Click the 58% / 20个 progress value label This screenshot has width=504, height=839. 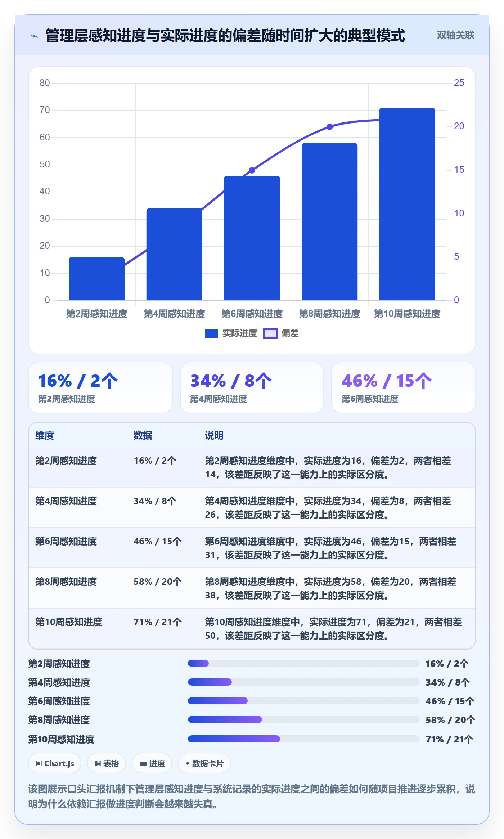point(450,720)
